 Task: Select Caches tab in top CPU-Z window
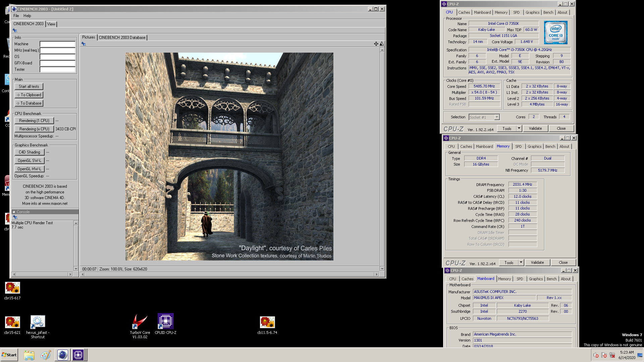click(464, 12)
